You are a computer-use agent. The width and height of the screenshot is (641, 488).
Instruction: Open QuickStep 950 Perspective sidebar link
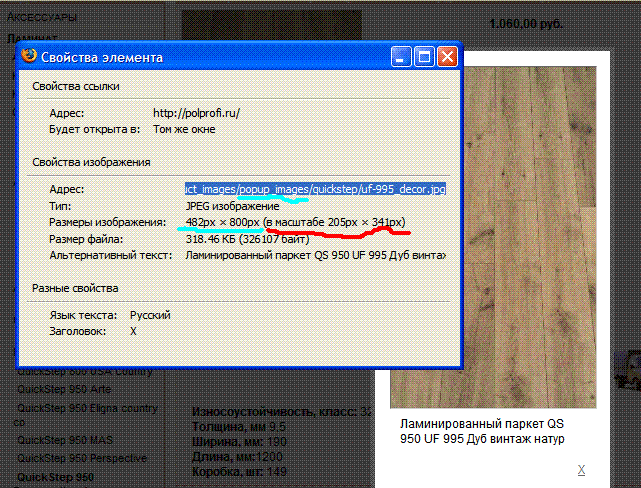pos(81,458)
